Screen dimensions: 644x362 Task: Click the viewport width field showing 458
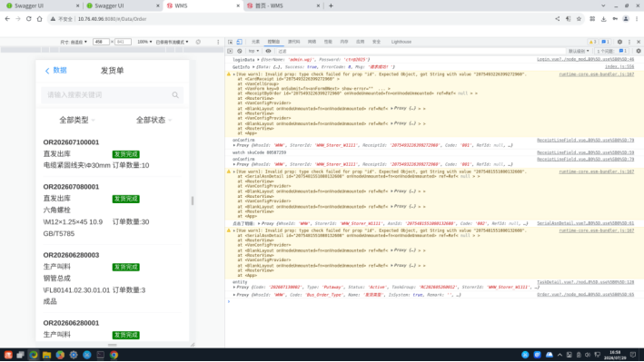(x=101, y=42)
